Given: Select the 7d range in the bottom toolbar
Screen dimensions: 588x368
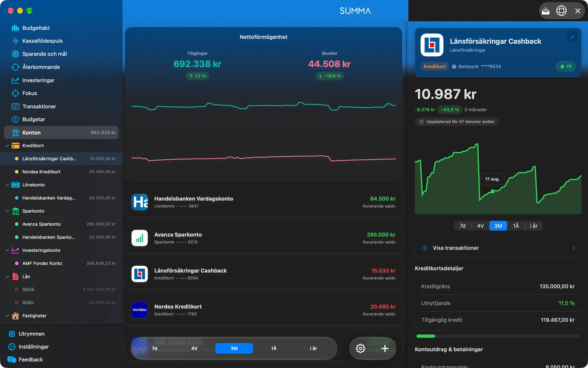Looking at the screenshot, I should [154, 348].
